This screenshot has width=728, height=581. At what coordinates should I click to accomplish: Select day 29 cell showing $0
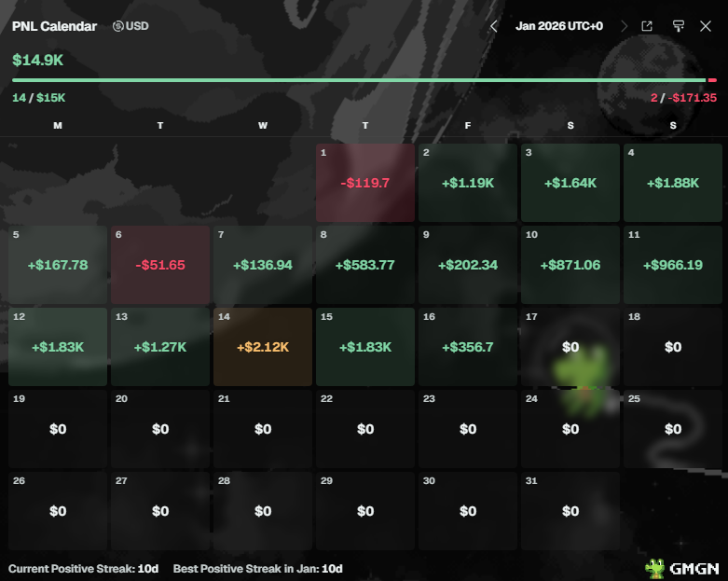coord(365,511)
